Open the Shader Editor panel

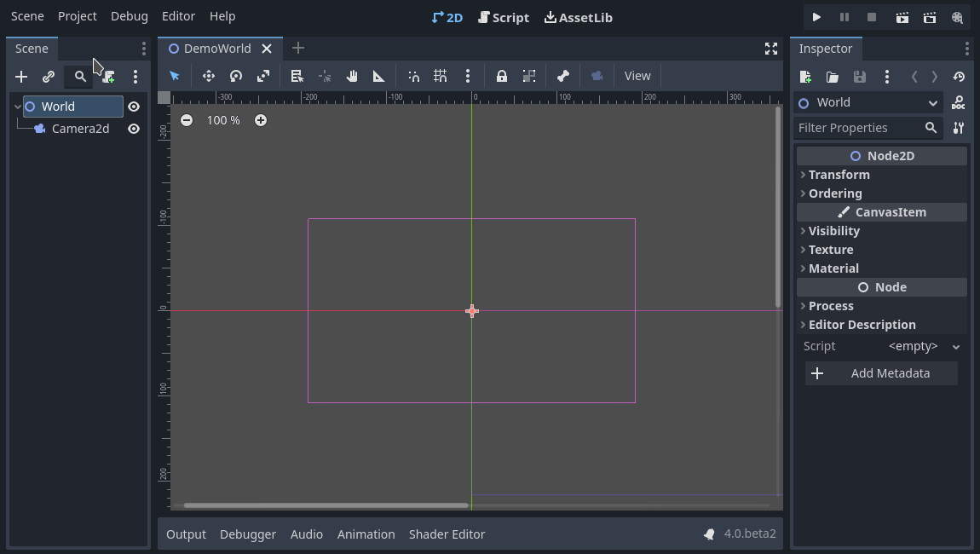coord(447,534)
